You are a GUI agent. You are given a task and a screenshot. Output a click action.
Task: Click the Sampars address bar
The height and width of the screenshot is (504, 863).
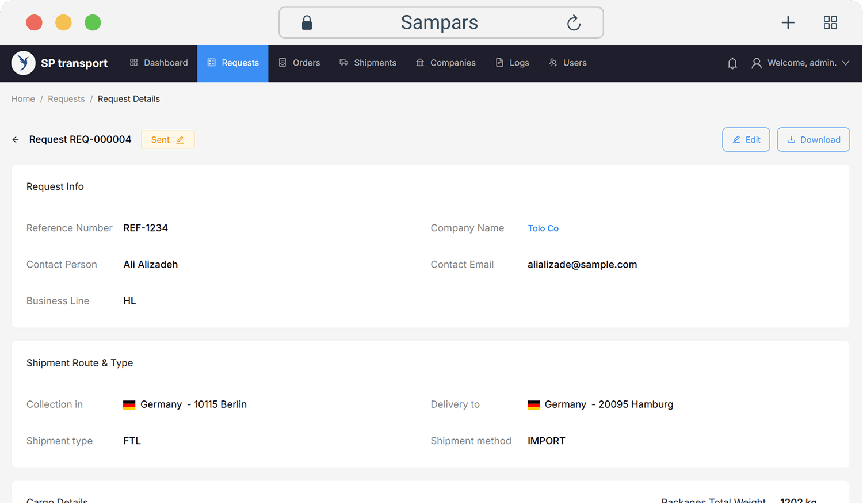(441, 23)
